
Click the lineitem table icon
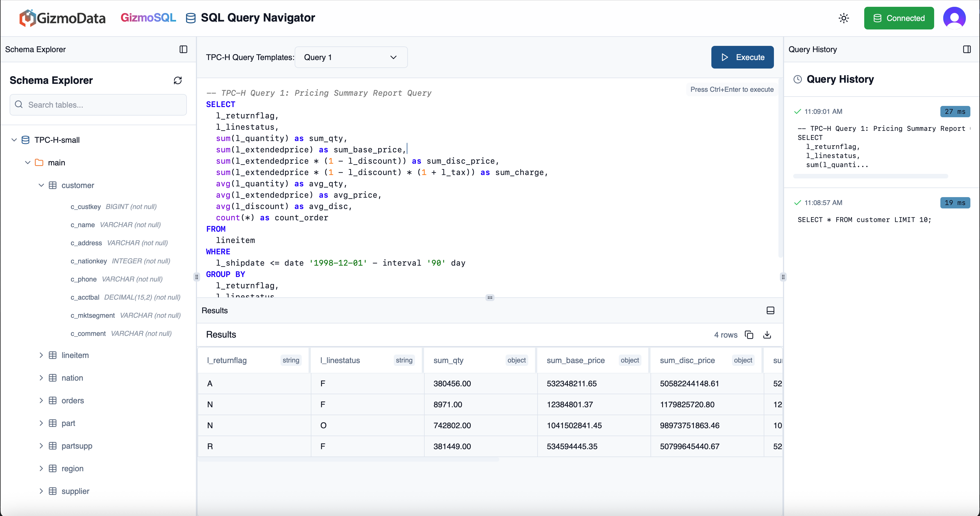(x=53, y=355)
